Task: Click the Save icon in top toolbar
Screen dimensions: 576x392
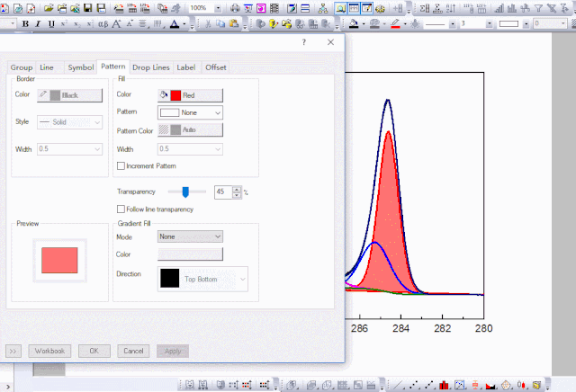Action: click(88, 7)
